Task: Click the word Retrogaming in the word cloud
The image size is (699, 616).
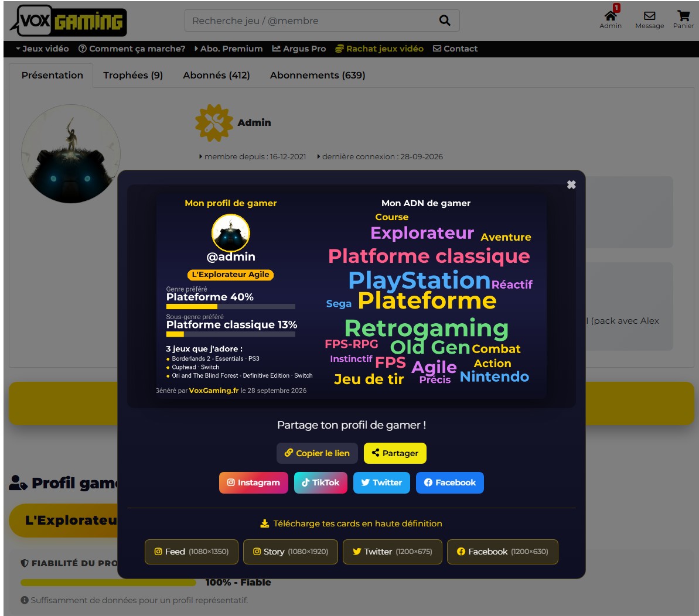Action: [427, 328]
